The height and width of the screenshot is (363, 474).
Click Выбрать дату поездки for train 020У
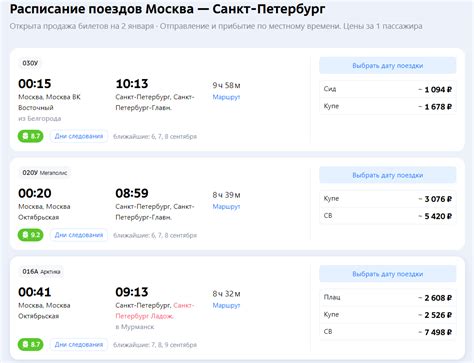pyautogui.click(x=388, y=175)
